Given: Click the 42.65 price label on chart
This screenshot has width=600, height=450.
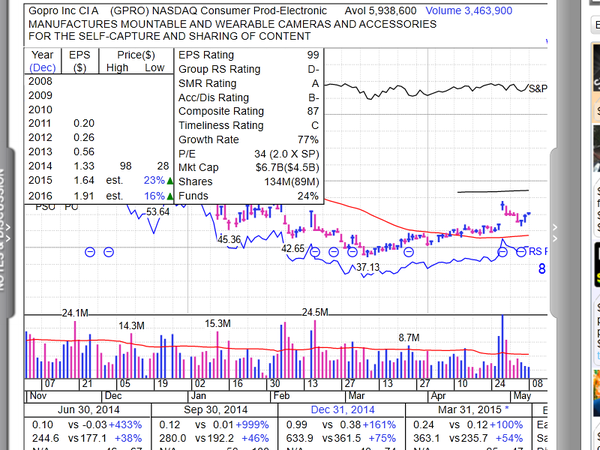Looking at the screenshot, I should coord(293,249).
